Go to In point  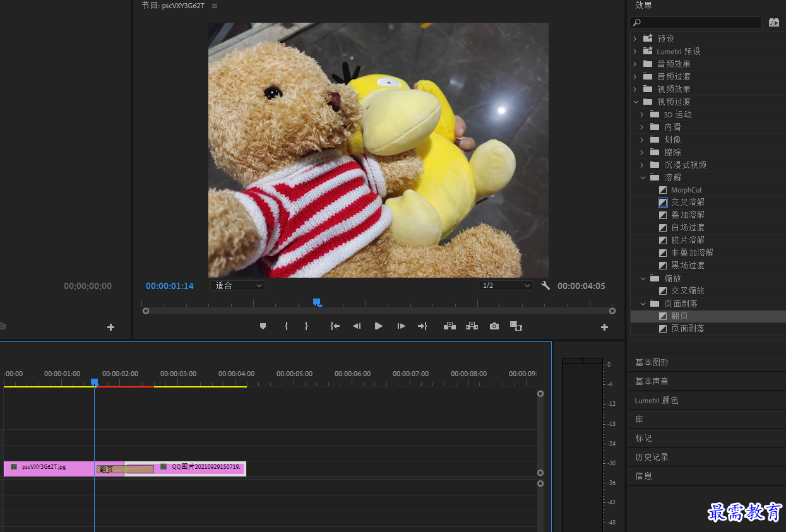335,326
